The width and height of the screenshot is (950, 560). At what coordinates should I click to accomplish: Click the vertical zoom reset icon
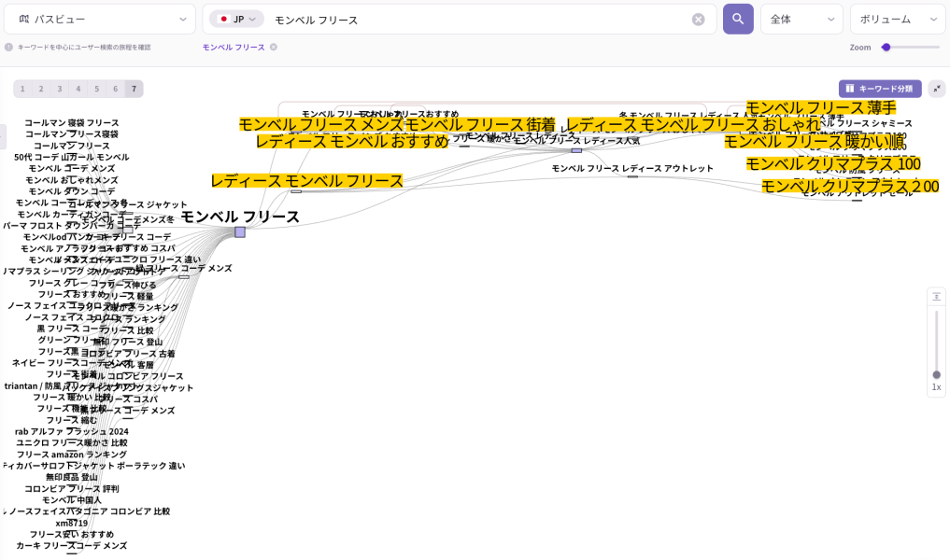(936, 296)
